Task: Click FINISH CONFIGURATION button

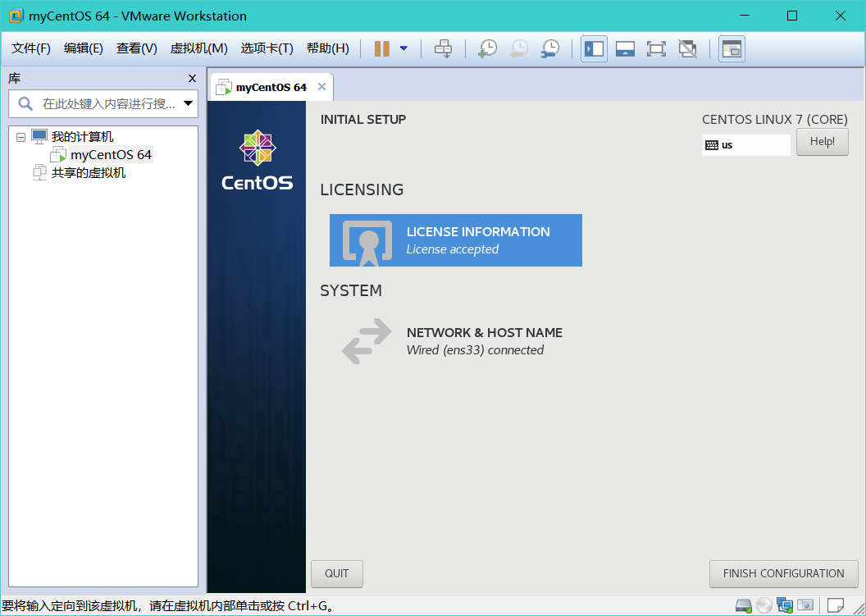Action: 783,574
